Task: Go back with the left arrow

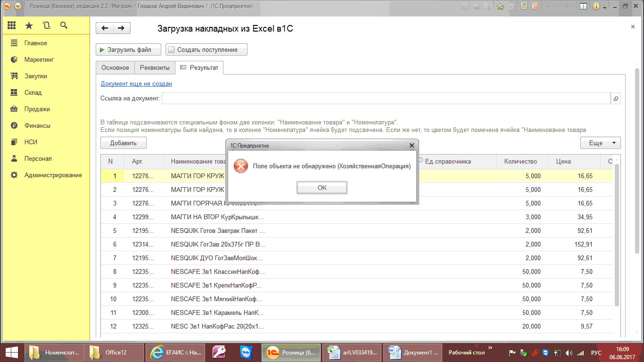Action: click(x=105, y=28)
